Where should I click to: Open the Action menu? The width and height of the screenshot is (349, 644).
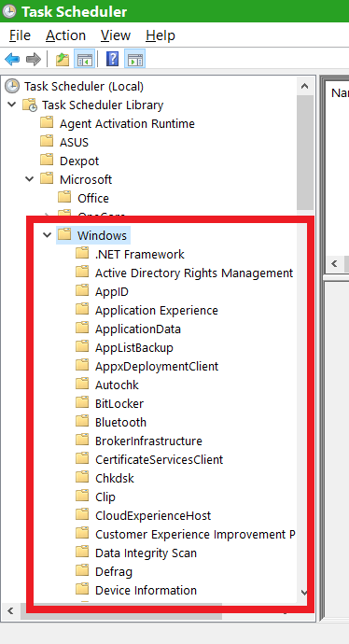click(x=65, y=35)
